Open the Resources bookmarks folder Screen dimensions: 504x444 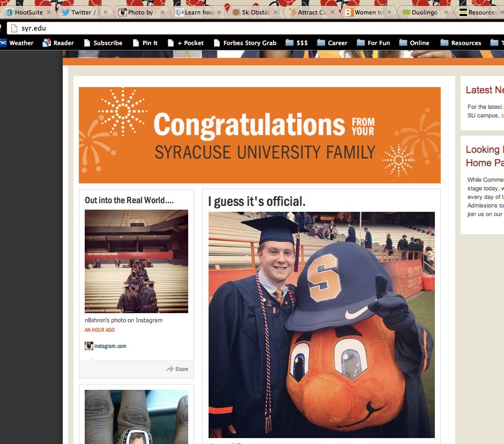(461, 43)
